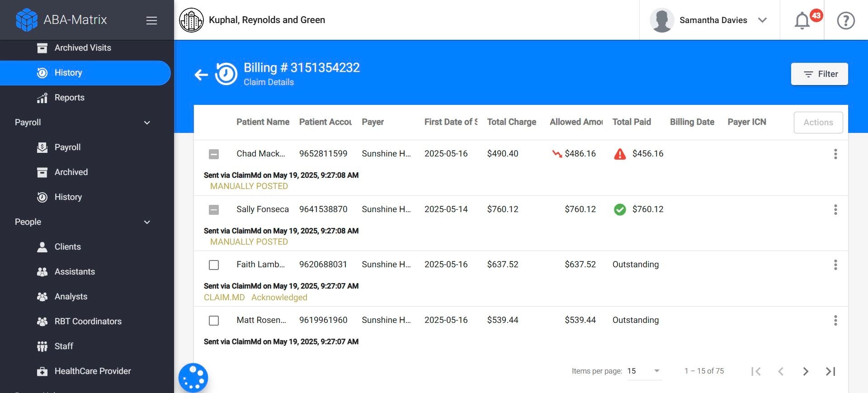Open the help question mark icon
The height and width of the screenshot is (393, 868).
point(845,20)
